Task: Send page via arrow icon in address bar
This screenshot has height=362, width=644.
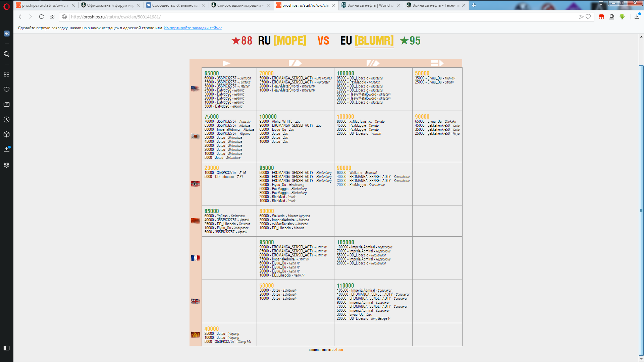Action: pos(581,17)
